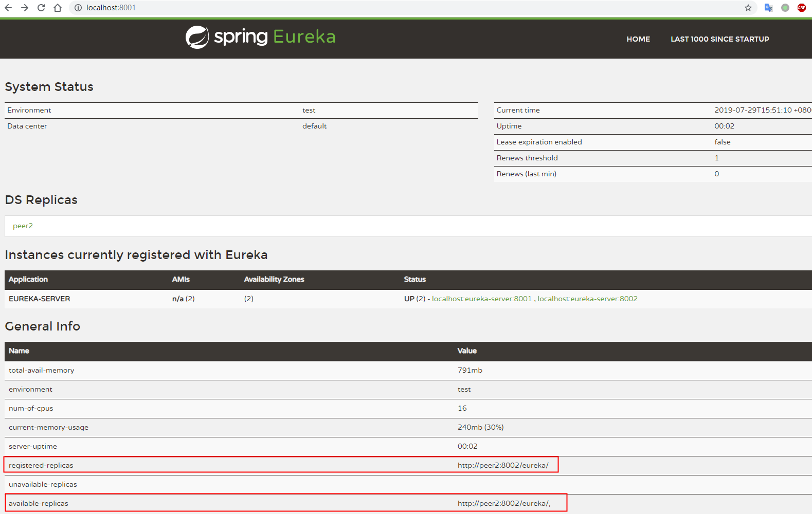Select the n/a (2) AMIs cell
Screen dimensions: 812x514
tap(184, 299)
